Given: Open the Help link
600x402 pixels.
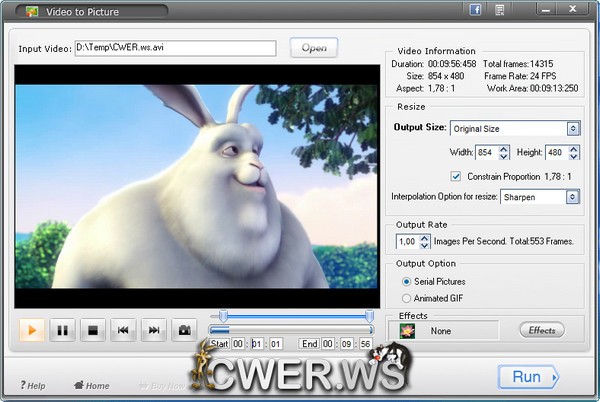Looking at the screenshot, I should click(x=32, y=385).
